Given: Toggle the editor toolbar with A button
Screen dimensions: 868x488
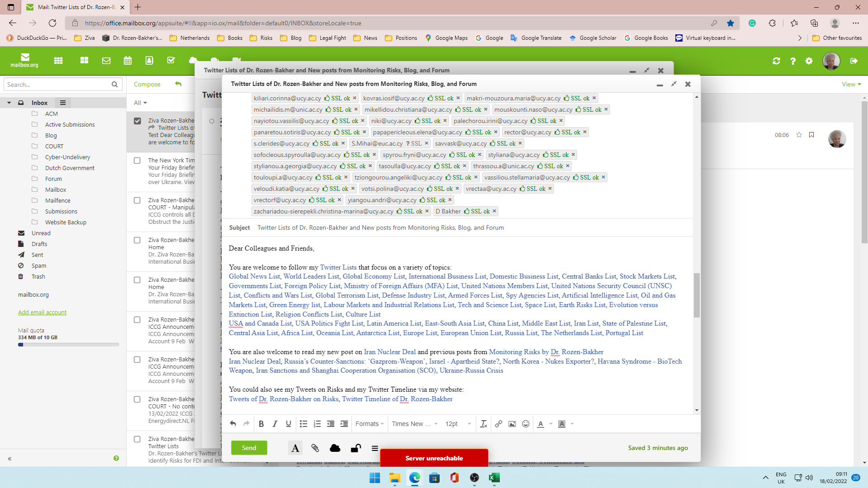Looking at the screenshot, I should click(295, 448).
